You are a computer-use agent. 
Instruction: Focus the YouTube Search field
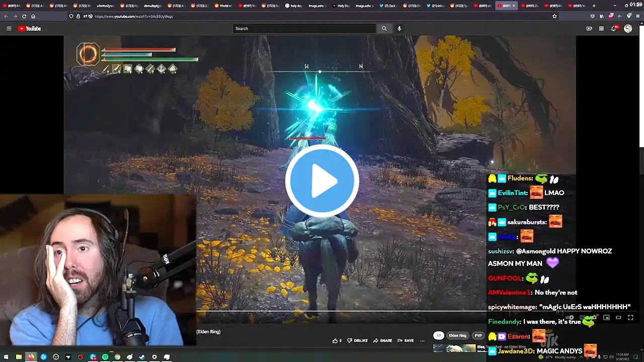(304, 29)
